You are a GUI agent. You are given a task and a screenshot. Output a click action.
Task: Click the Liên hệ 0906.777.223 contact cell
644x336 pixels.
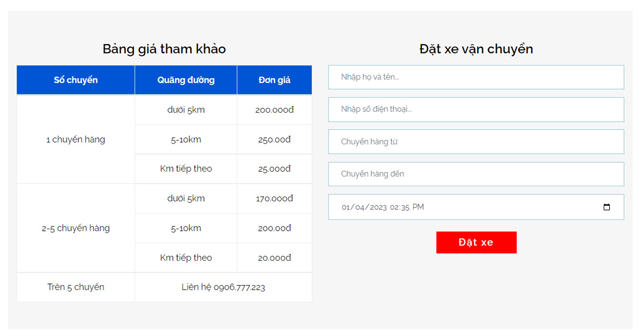point(223,287)
